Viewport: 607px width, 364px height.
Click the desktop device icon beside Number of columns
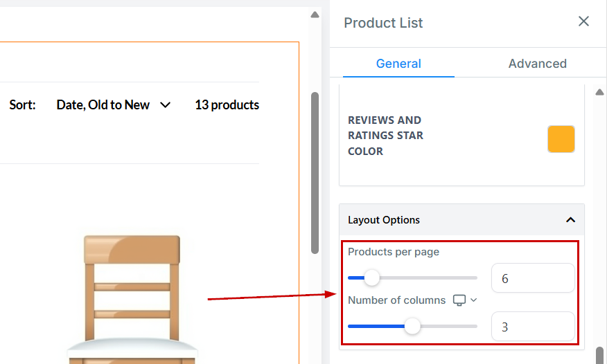click(x=459, y=300)
